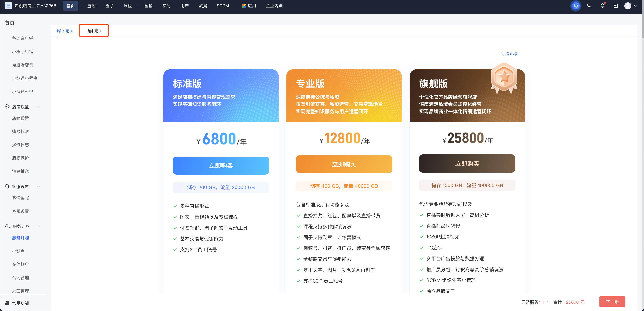Screen dimensions: 644x311
Task: Open 移动端店铺 in sidebar
Action: 22,38
